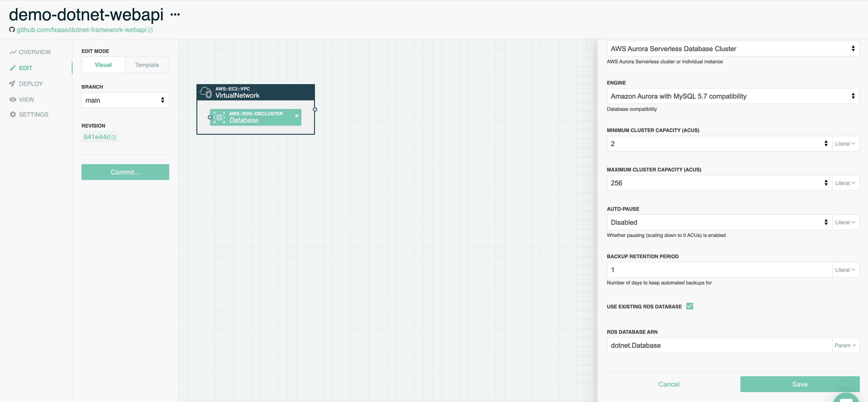Open the Settings section

(29, 114)
